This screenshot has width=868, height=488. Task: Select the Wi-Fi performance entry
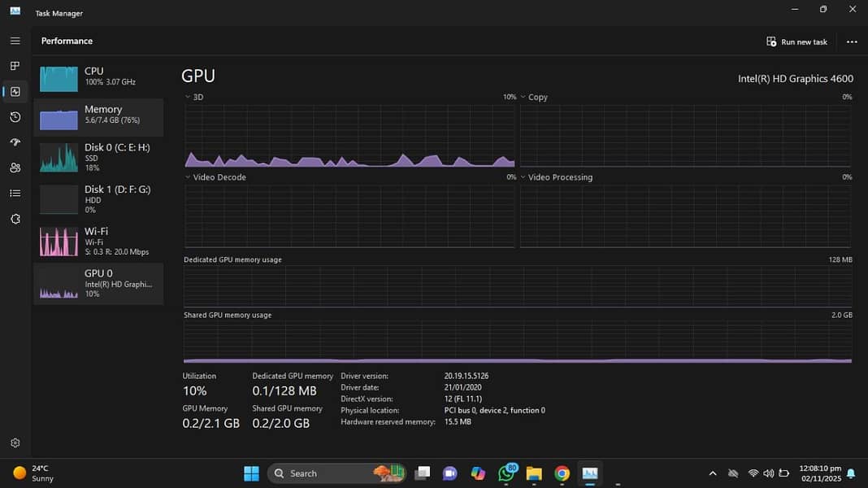tap(98, 241)
